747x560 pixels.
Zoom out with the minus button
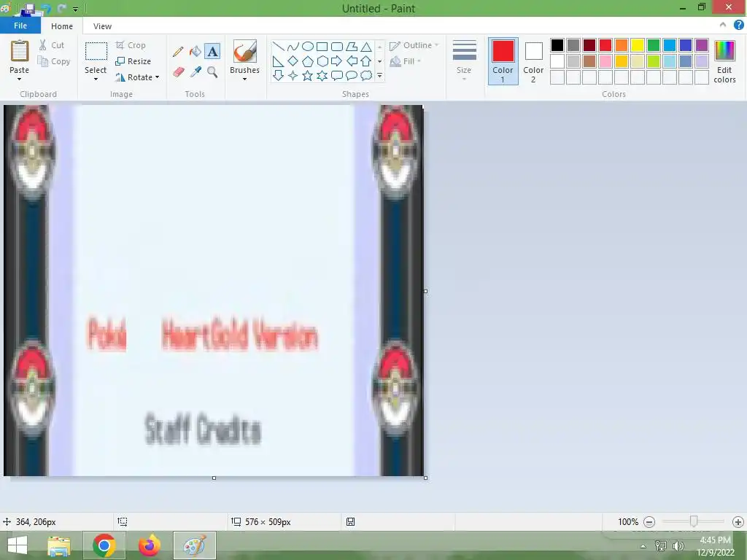(x=649, y=522)
